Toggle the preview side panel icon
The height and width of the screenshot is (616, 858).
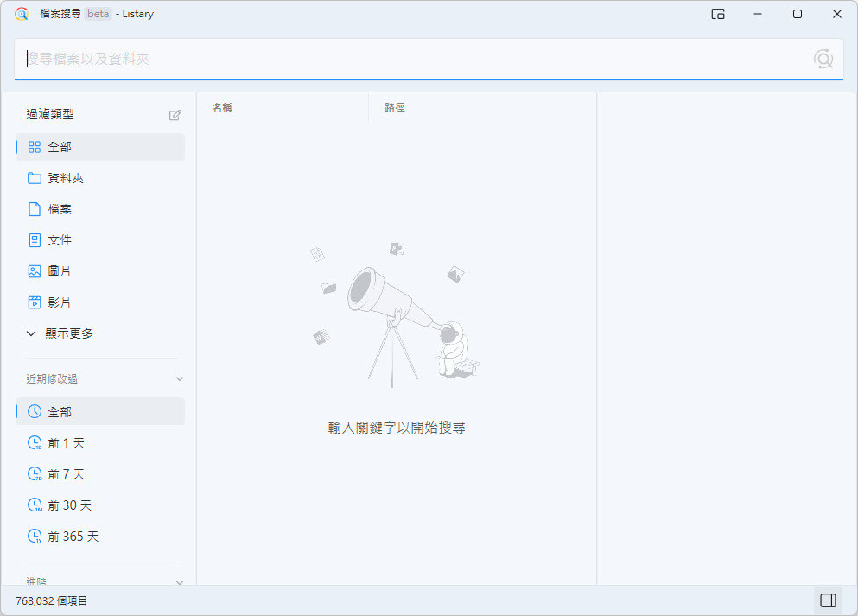click(x=828, y=600)
